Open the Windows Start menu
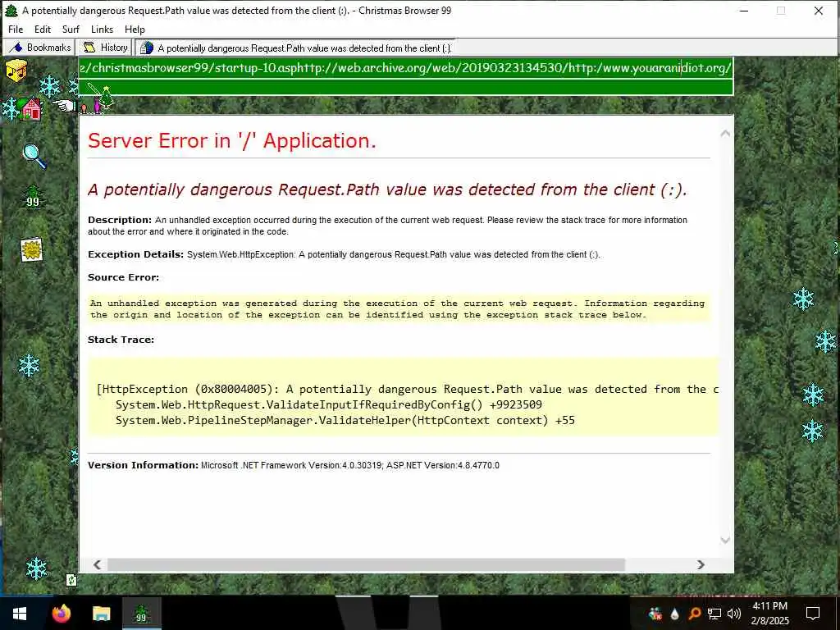Viewport: 840px width, 630px height. (20, 613)
